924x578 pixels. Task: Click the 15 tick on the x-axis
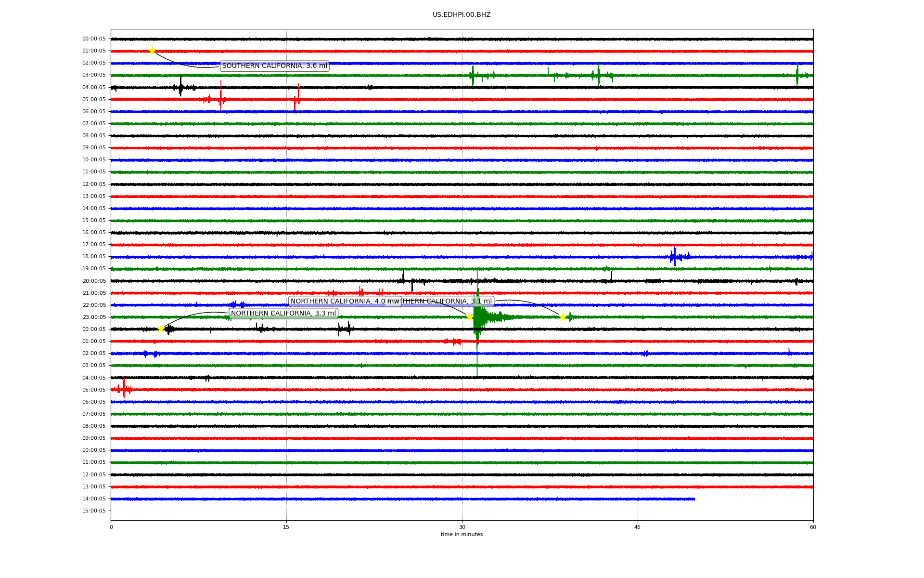(286, 527)
